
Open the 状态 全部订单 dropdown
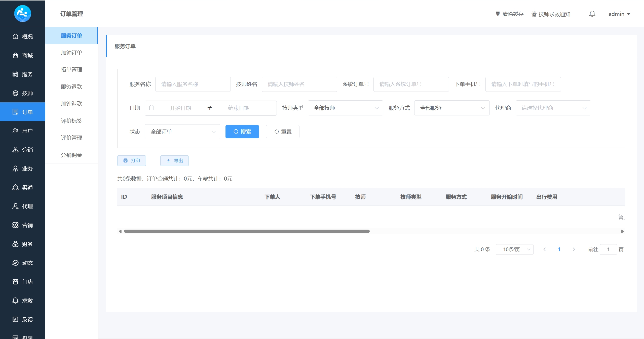point(182,132)
